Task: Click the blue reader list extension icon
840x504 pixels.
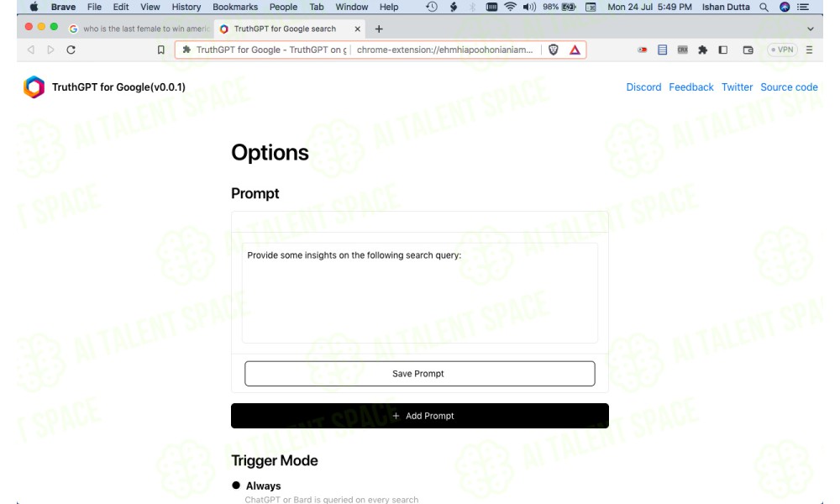Action: (662, 50)
